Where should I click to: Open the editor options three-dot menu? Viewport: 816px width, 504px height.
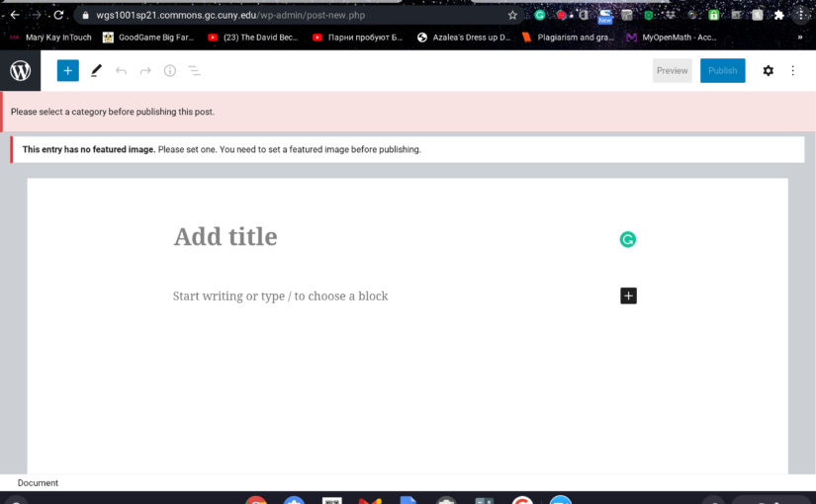(x=792, y=71)
